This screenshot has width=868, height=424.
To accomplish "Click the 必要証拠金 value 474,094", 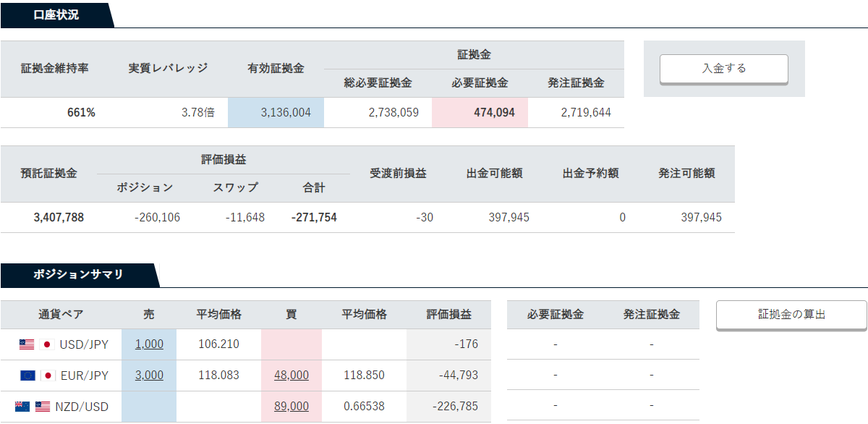I will (495, 112).
